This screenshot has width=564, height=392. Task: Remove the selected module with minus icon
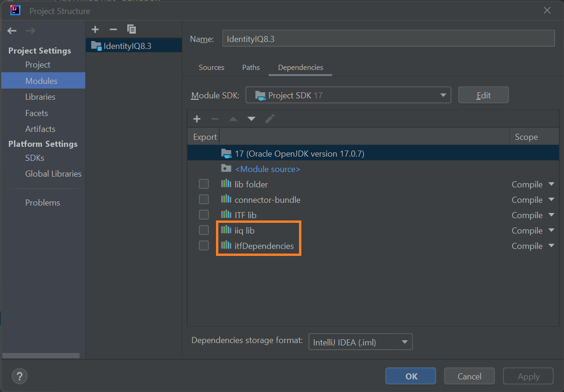(x=113, y=29)
